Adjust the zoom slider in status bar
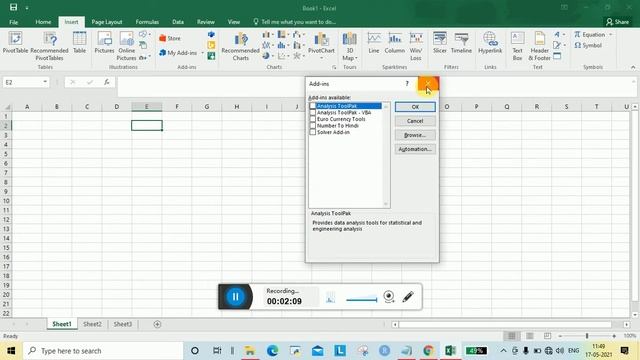Image resolution: width=640 pixels, height=360 pixels. [x=587, y=336]
